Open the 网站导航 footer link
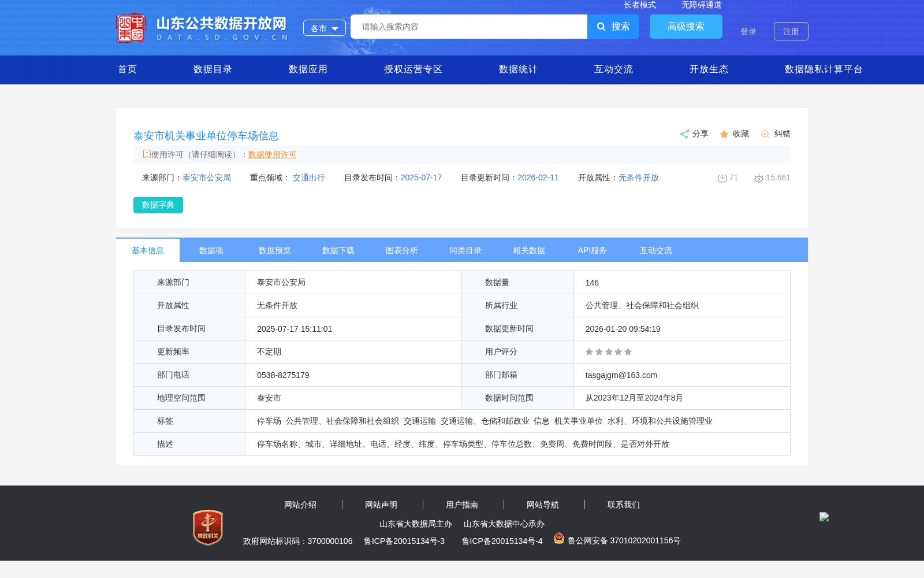 tap(543, 505)
